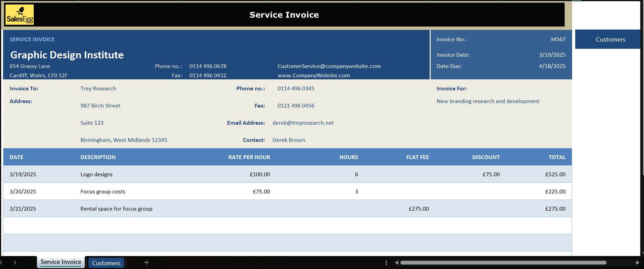This screenshot has height=269, width=644.
Task: Click the horizontal scrollbar thumb
Action: coord(502,263)
